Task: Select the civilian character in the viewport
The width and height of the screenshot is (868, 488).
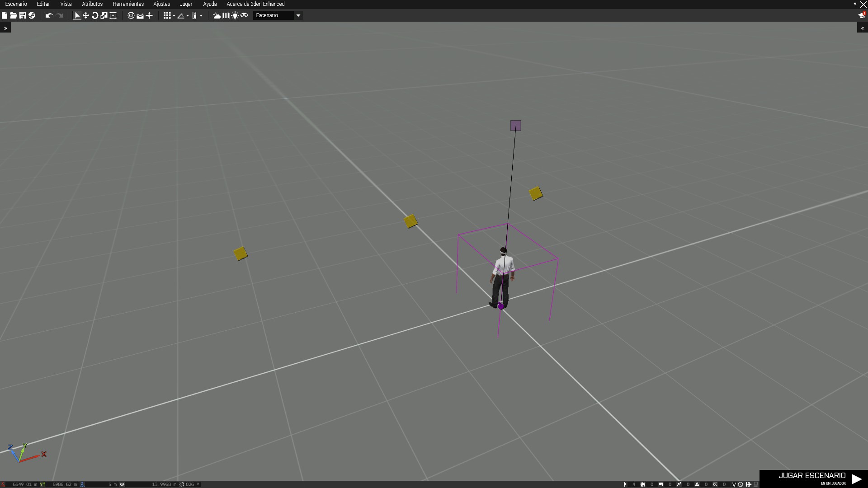Action: 502,278
